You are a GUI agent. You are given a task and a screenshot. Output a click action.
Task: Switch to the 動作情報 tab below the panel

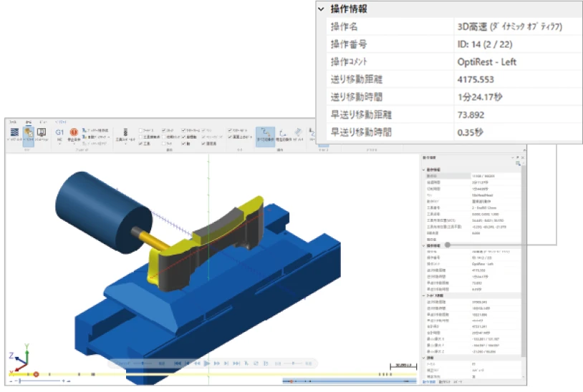point(428,381)
